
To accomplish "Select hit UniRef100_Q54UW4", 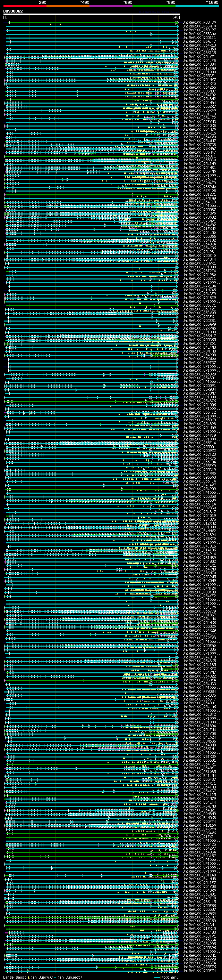I will click(x=199, y=64).
